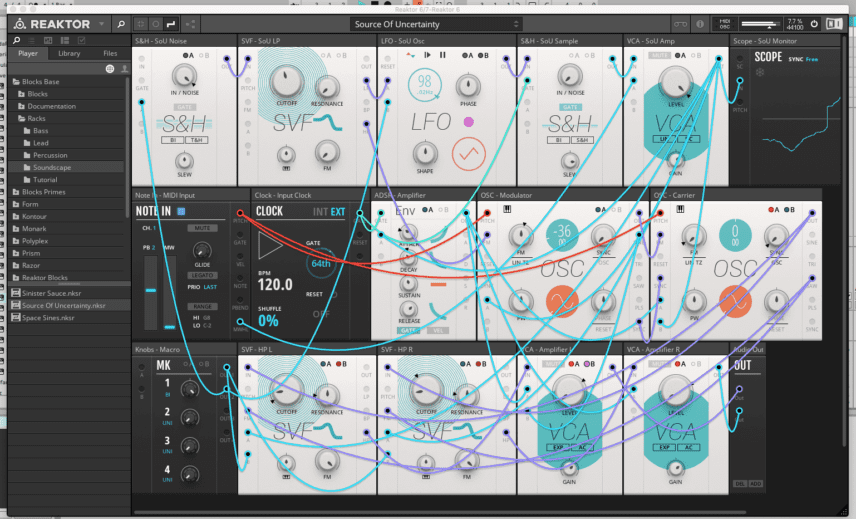This screenshot has width=856, height=519.
Task: Expand the Blocks folder in browser
Action: 66,94
